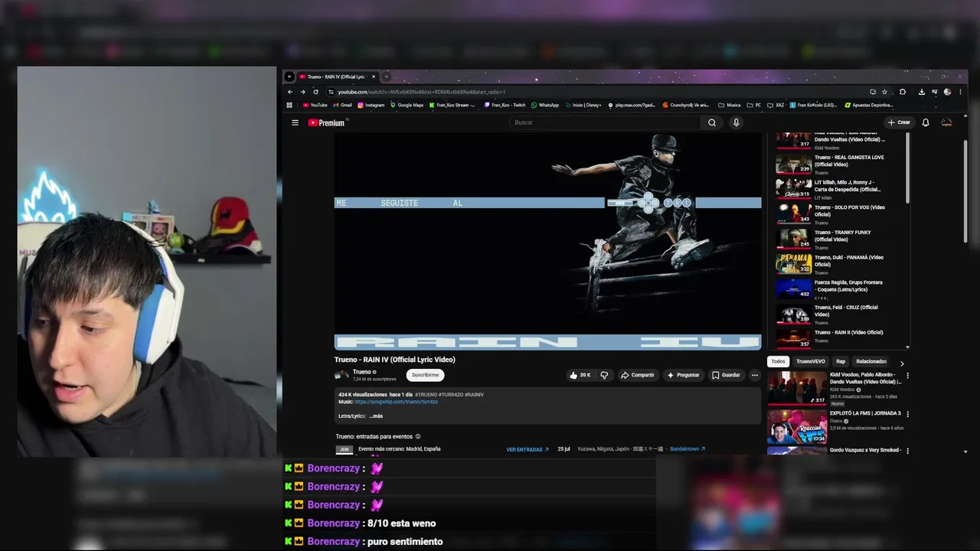Open the Fran_Koo - Twitch bookmark

[x=505, y=105]
